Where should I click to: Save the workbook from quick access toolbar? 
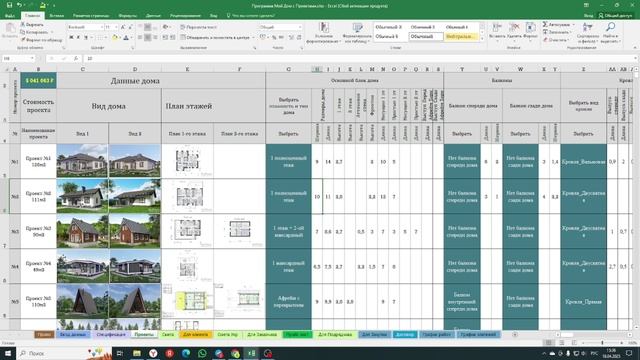[x=9, y=5]
